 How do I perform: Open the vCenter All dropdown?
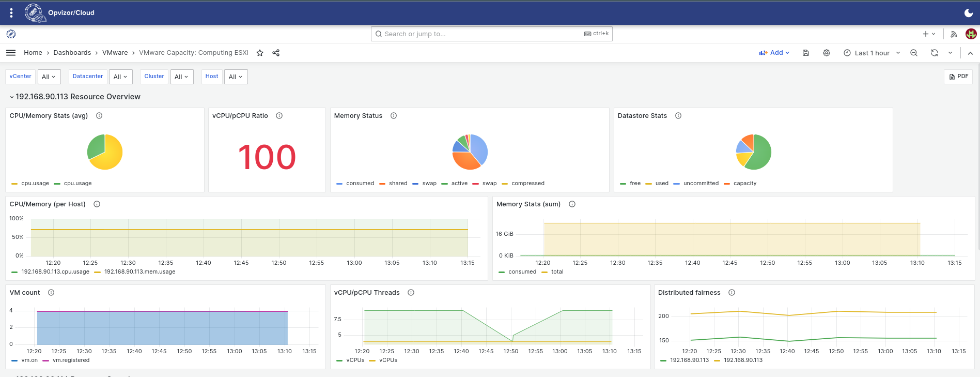click(x=49, y=77)
